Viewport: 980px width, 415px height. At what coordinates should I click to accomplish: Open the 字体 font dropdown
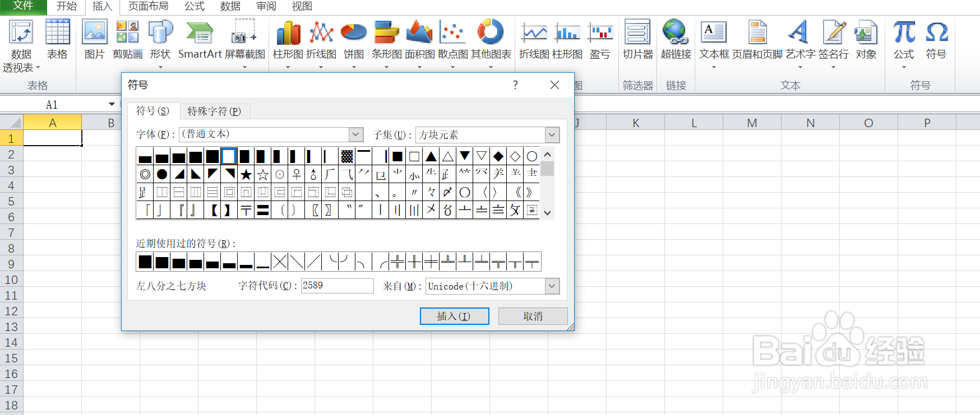coord(355,134)
